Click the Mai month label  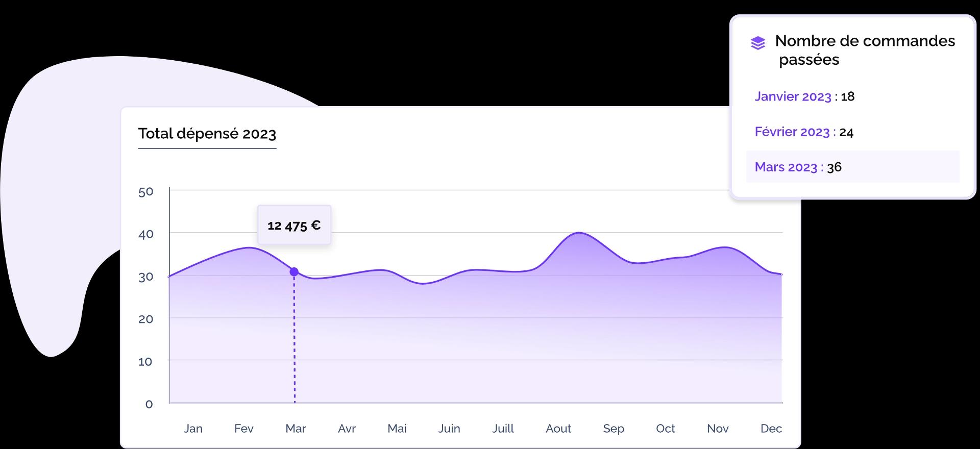coord(397,429)
